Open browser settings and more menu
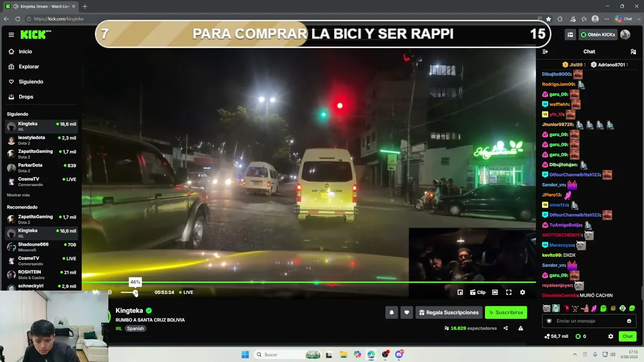Screen dimensions: 644x362 (x=607, y=19)
